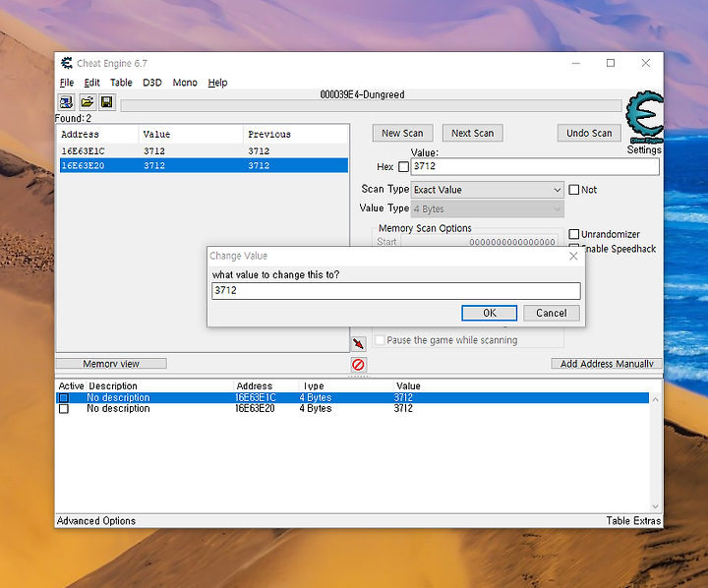Viewport: 708px width, 588px height.
Task: Open the File menu
Action: pyautogui.click(x=67, y=83)
